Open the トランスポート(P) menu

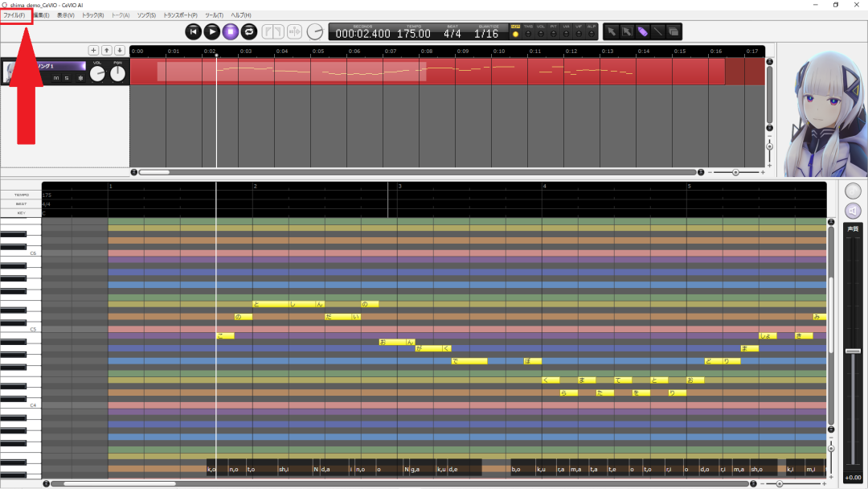point(180,15)
